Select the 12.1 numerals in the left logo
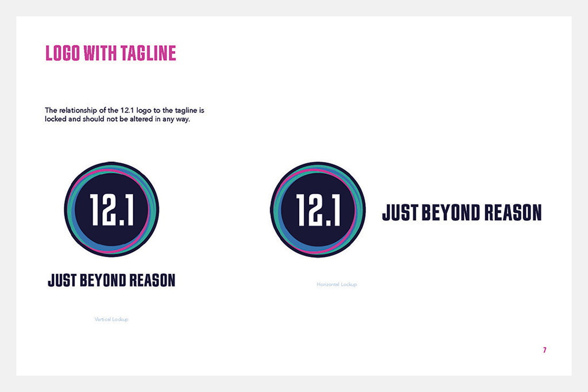The width and height of the screenshot is (588, 392). tap(112, 209)
